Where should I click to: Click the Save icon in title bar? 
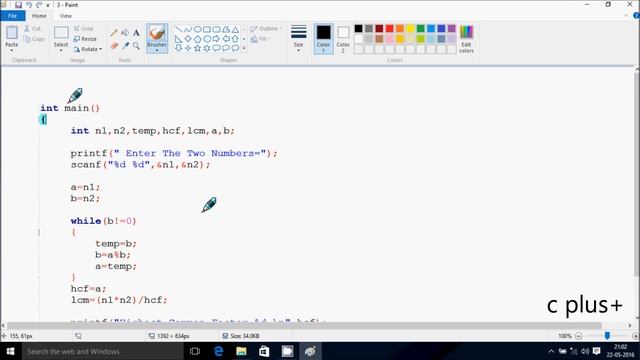[x=18, y=5]
